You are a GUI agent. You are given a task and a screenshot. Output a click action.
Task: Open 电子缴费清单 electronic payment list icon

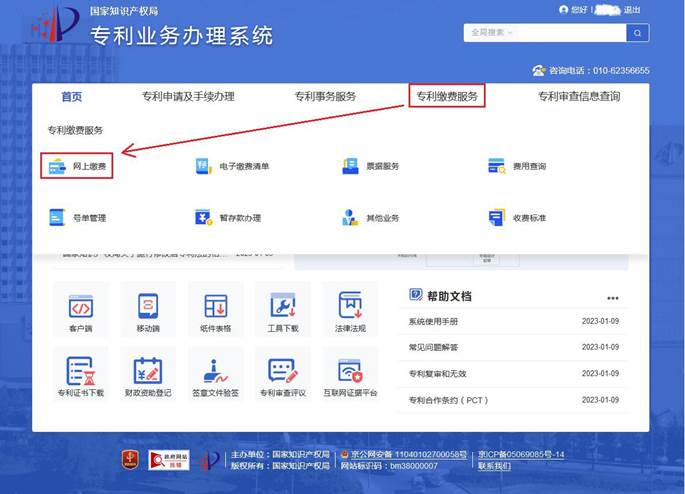click(204, 166)
